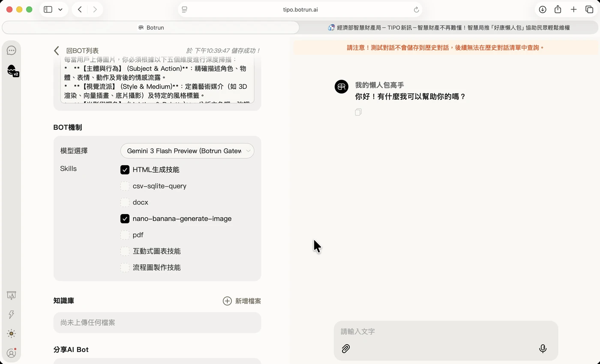Go back using the 回BOT列表 chevron
Screen dimensions: 600x364
tap(57, 51)
